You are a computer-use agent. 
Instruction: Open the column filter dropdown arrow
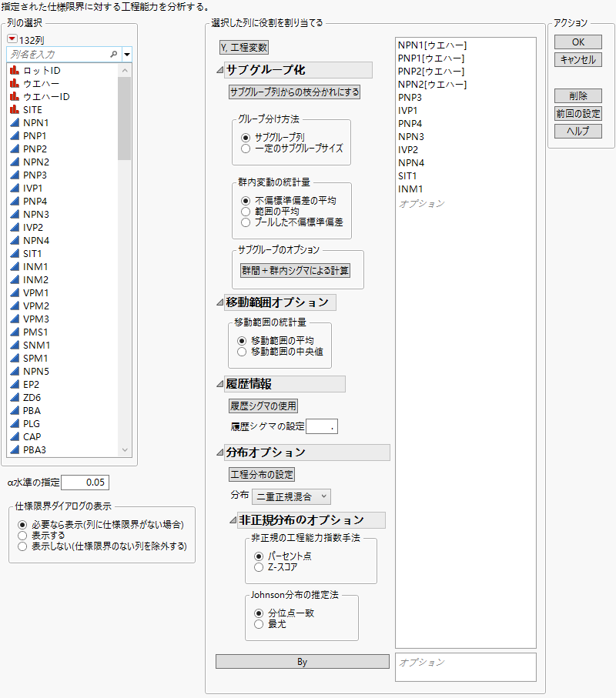pos(127,55)
